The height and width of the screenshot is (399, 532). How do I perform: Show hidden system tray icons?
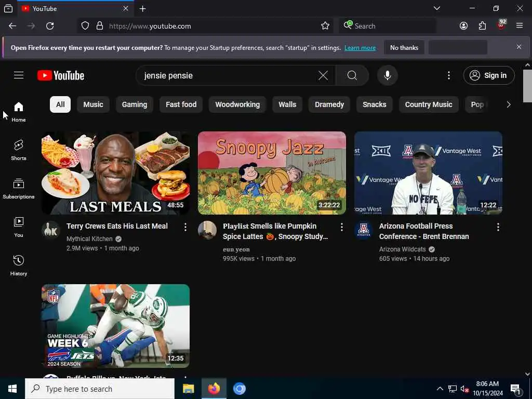(440, 389)
